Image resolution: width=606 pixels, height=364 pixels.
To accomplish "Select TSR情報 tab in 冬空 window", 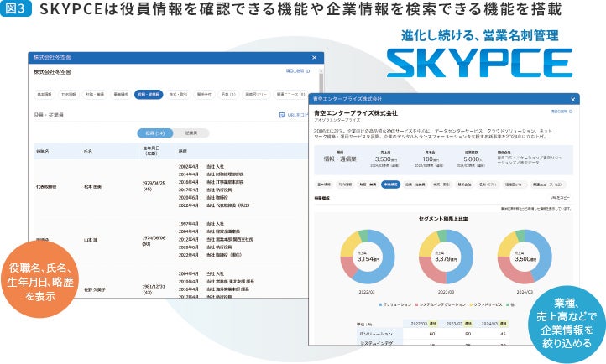I will (69, 95).
